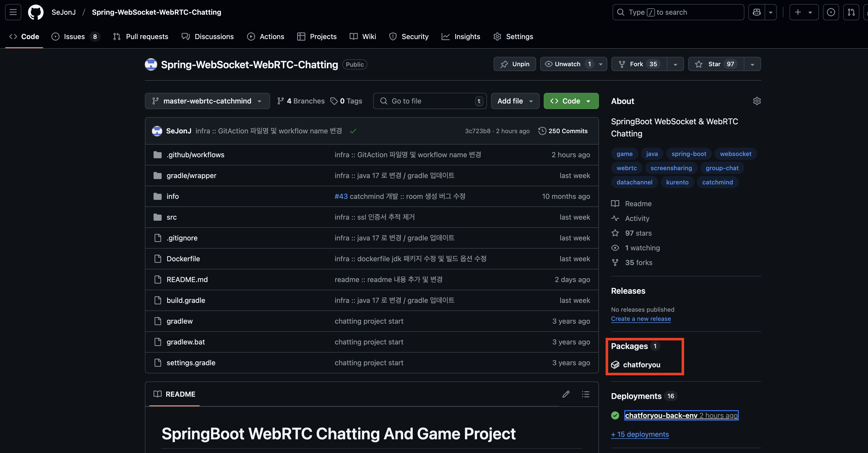Screen dimensions: 868x453
Task: Click the spring-boot topic tag
Action: point(688,154)
